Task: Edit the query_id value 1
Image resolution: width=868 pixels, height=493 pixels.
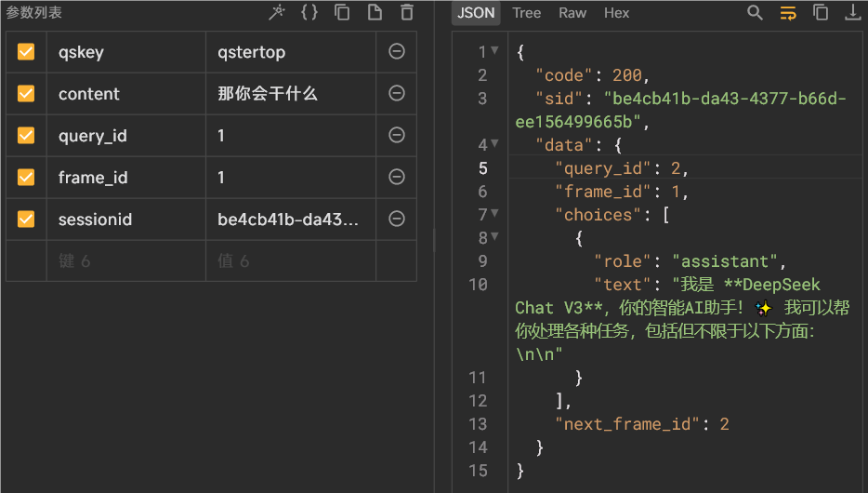Action: pos(291,136)
